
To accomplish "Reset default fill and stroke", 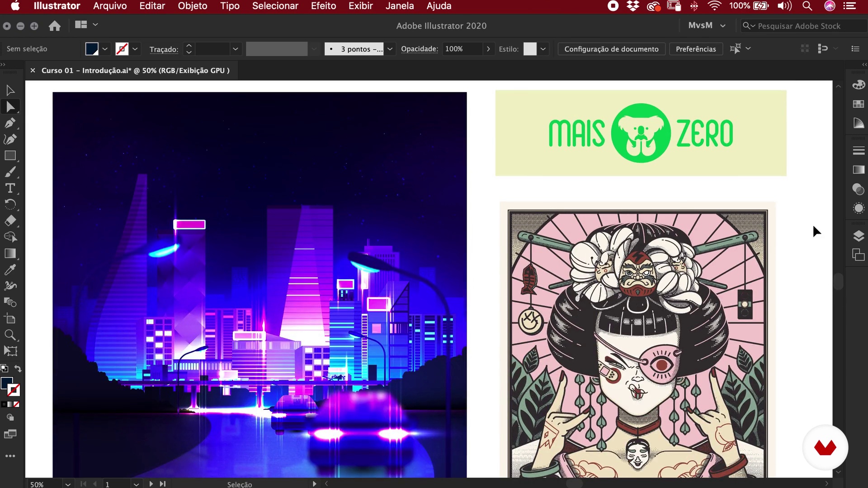I will (x=4, y=369).
